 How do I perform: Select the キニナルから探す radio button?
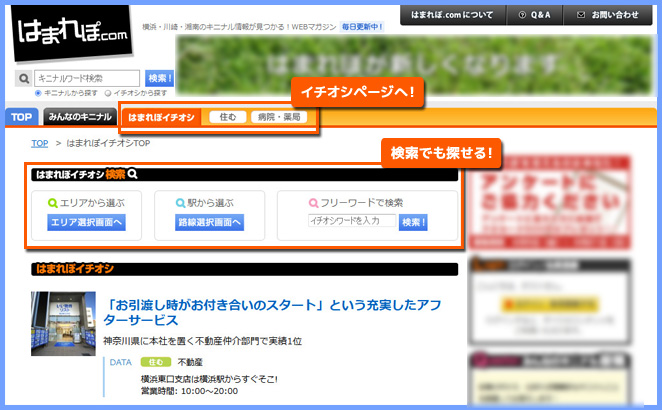[38, 93]
